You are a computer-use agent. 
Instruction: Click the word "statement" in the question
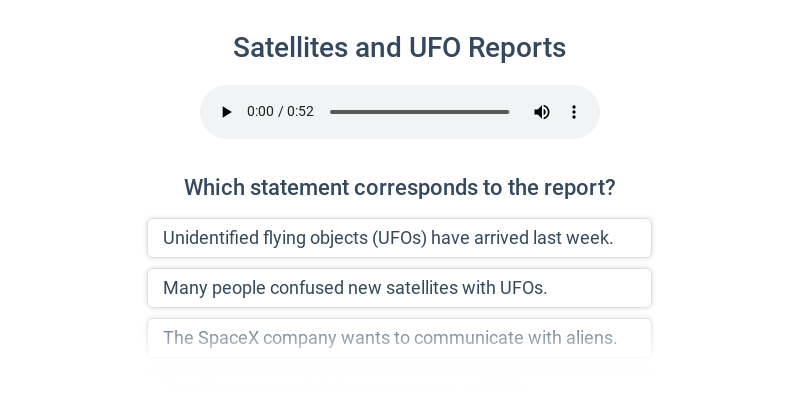click(298, 188)
